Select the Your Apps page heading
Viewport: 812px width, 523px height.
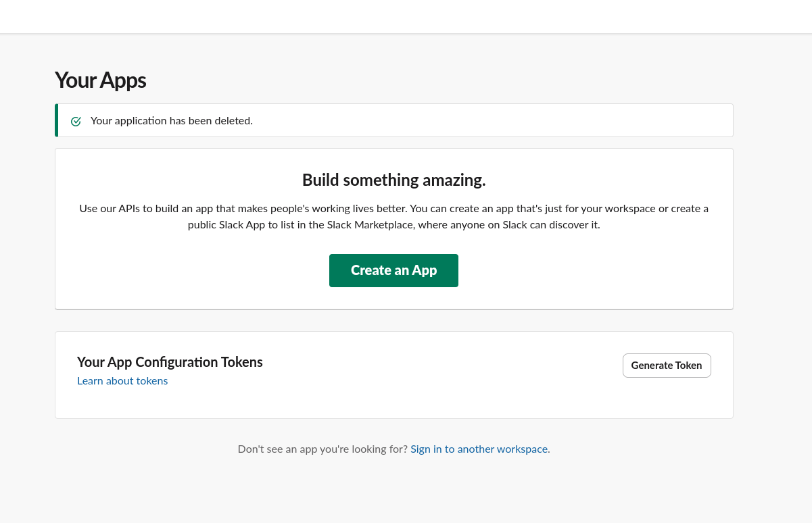[x=100, y=80]
